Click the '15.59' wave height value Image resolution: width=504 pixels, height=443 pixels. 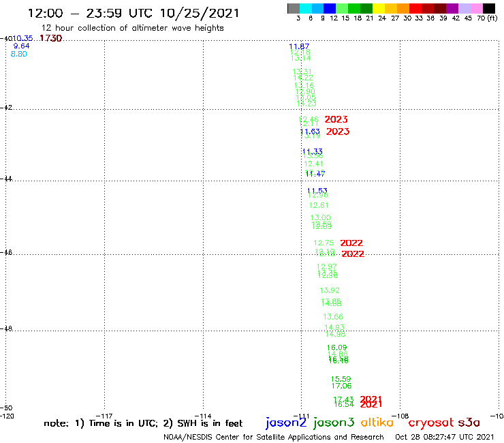tap(341, 380)
